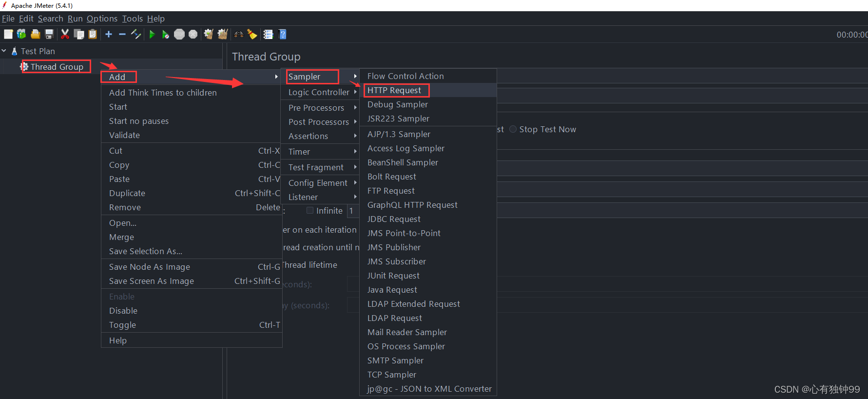
Task: Click the Collapse All minus icon
Action: coord(122,34)
